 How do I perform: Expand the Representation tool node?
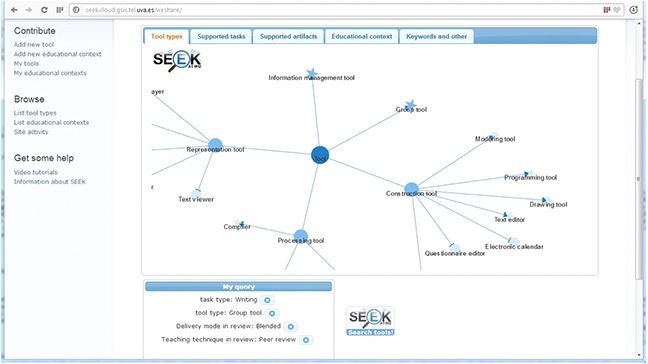click(x=215, y=145)
